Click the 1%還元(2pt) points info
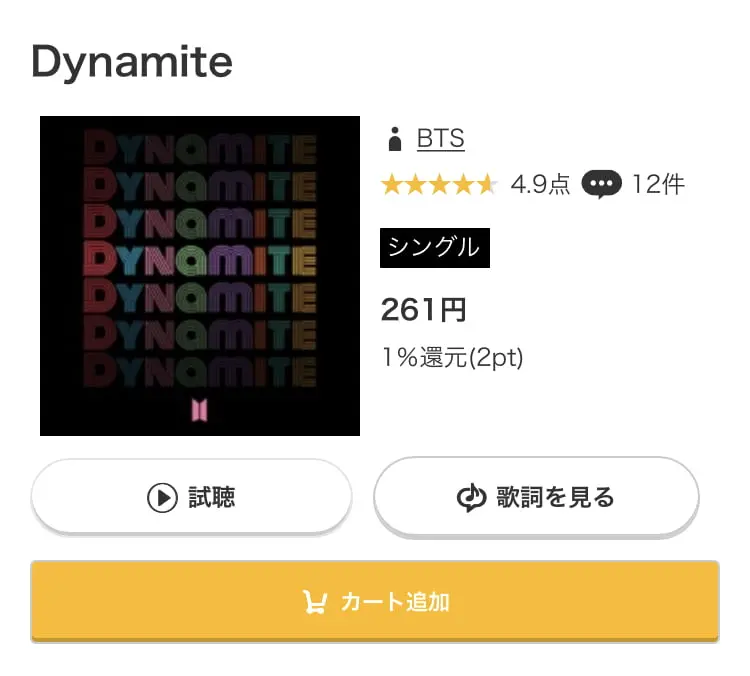 pos(452,357)
